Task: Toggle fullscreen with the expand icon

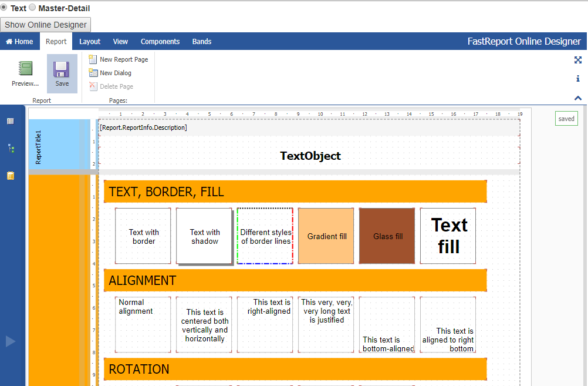Action: pyautogui.click(x=578, y=60)
